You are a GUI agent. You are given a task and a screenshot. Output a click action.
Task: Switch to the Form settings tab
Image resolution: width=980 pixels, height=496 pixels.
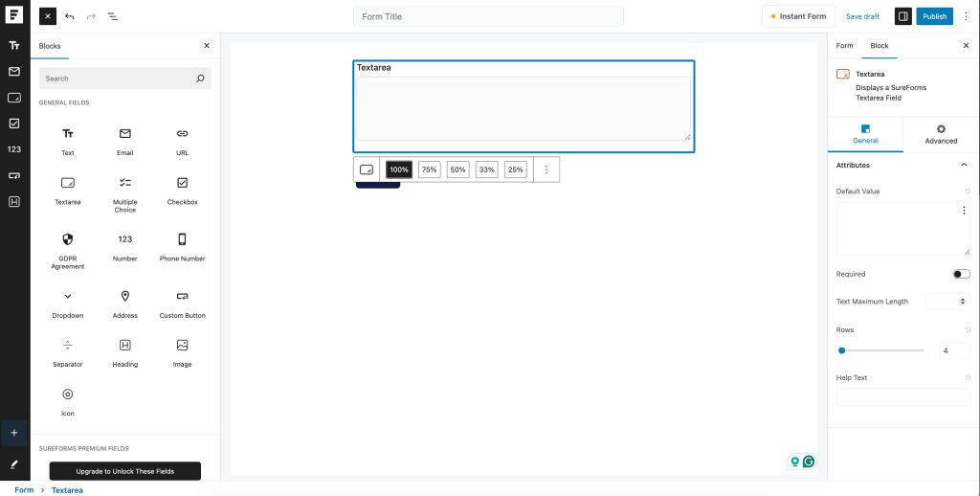tap(844, 45)
